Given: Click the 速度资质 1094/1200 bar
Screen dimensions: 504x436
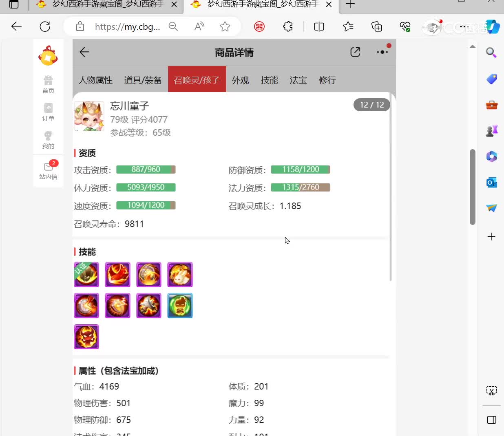Looking at the screenshot, I should coord(146,205).
